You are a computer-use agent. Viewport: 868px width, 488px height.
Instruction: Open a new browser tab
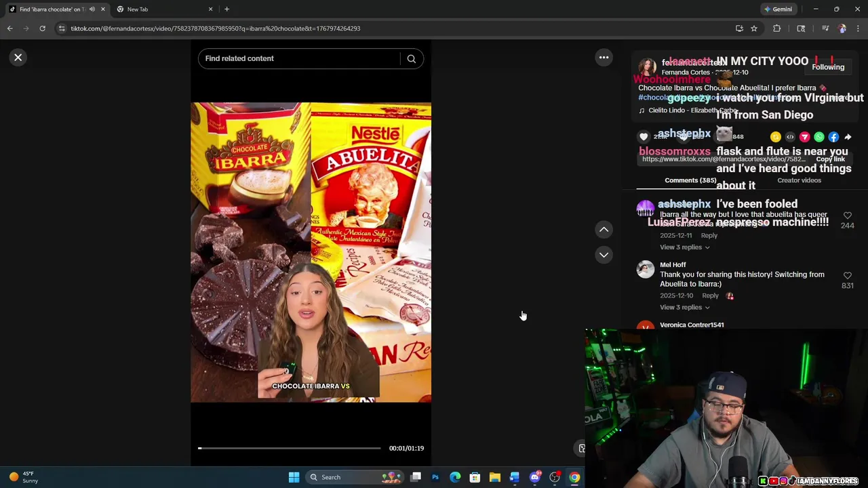tap(226, 9)
